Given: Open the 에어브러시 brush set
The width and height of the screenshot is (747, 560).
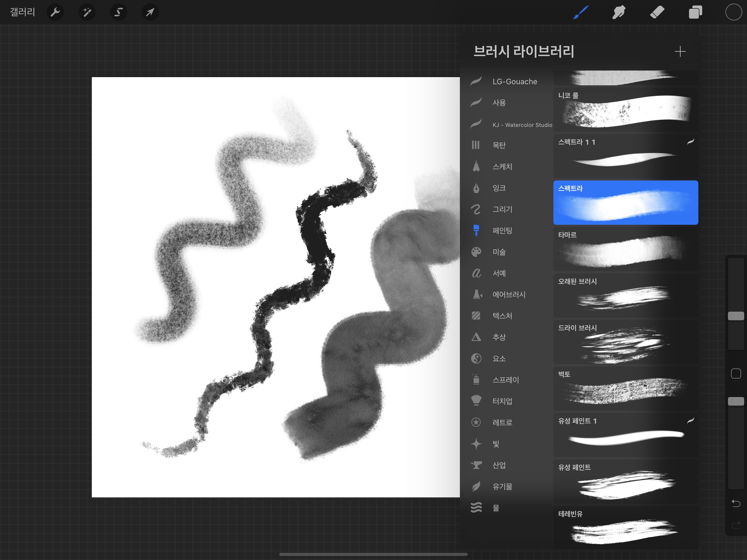Looking at the screenshot, I should pyautogui.click(x=507, y=294).
